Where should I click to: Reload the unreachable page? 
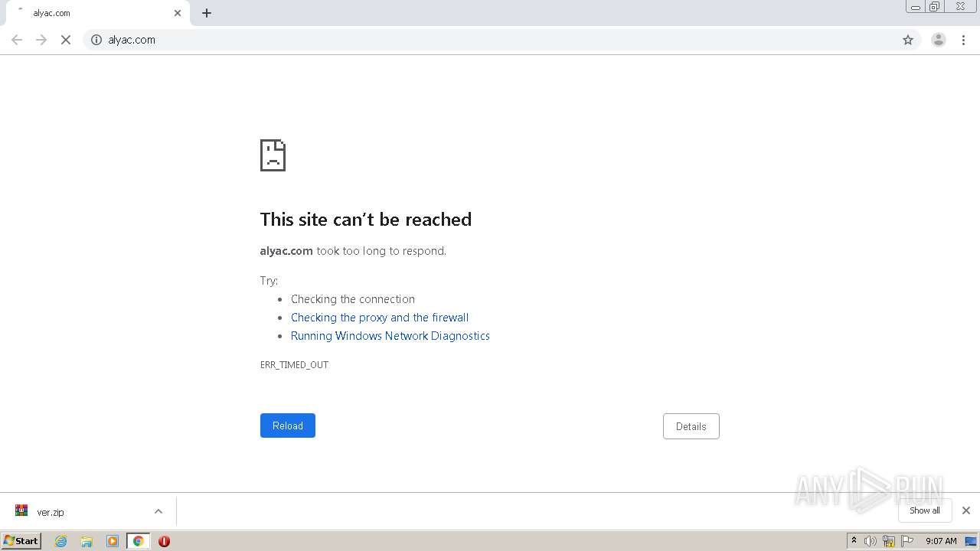[288, 425]
